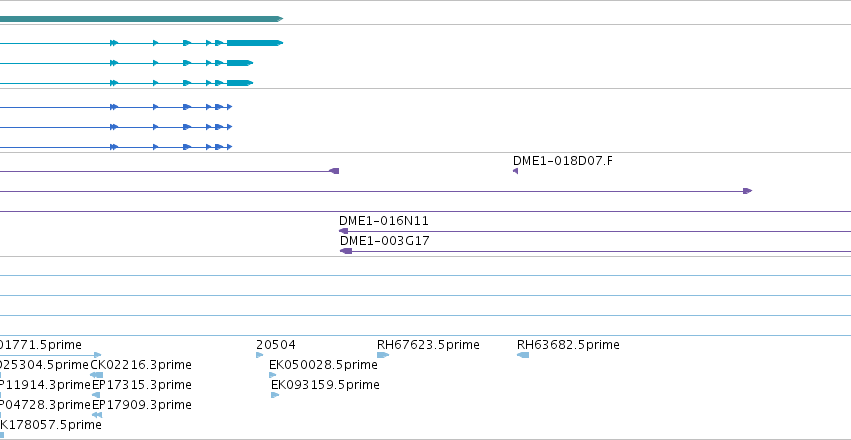Click the EP17315.3prime label
The image size is (851, 440).
(142, 385)
